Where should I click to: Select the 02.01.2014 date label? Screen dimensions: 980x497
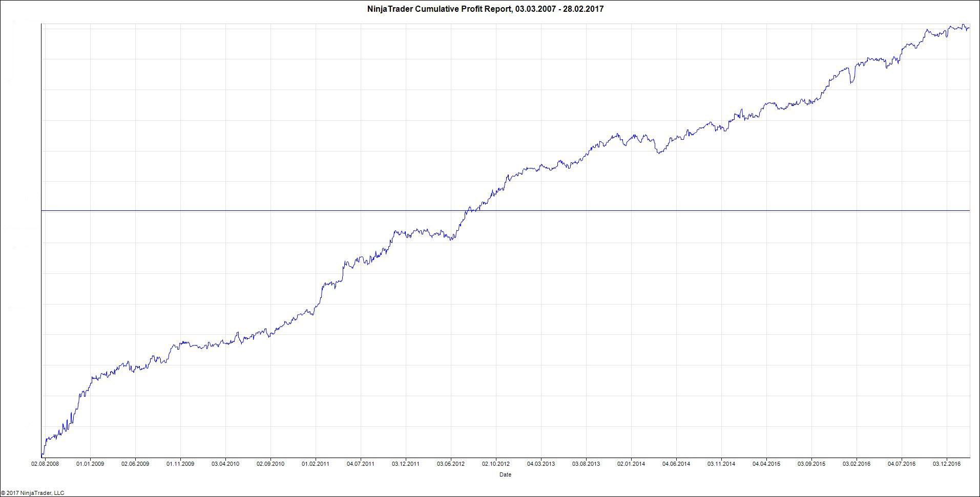click(x=631, y=464)
